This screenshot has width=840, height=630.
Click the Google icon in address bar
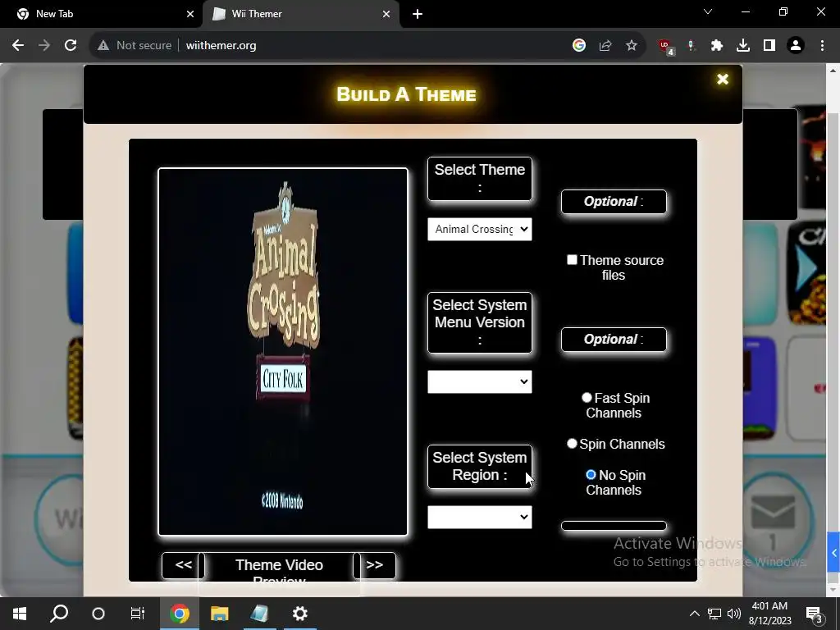pos(578,46)
